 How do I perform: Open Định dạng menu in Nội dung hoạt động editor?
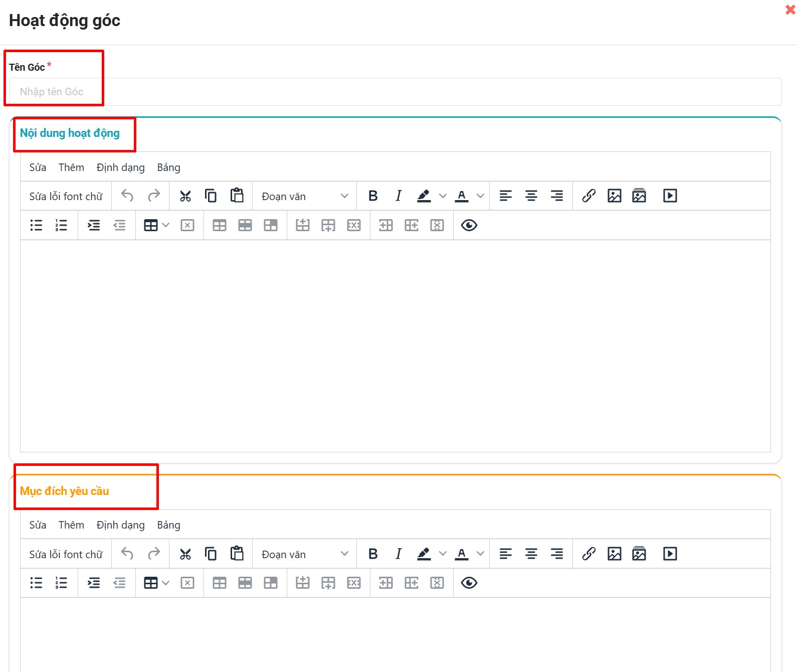pos(120,167)
